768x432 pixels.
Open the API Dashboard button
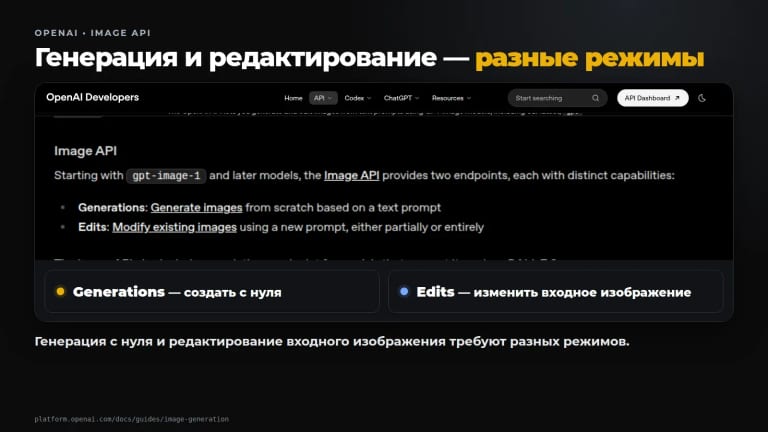pyautogui.click(x=652, y=98)
